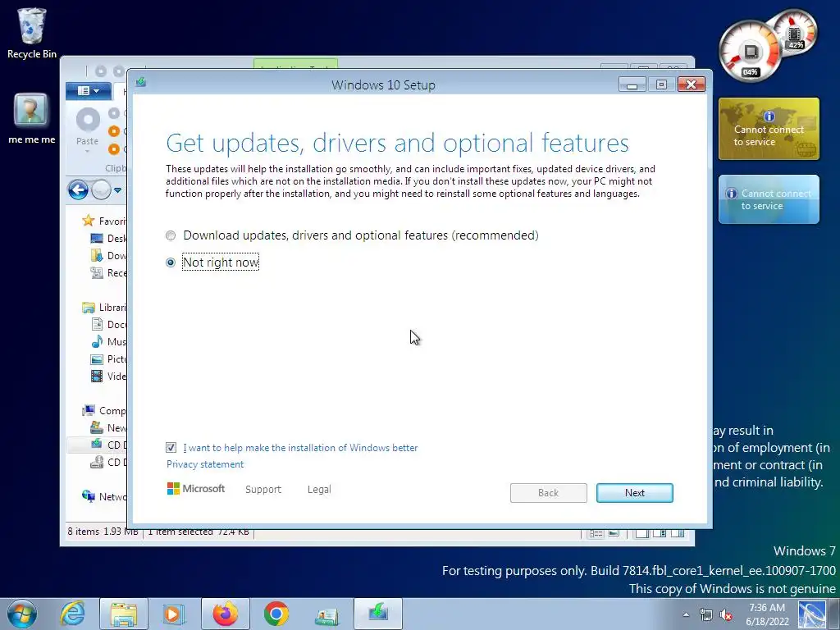
Task: Select the 'me me me' desktop icon
Action: (32, 118)
